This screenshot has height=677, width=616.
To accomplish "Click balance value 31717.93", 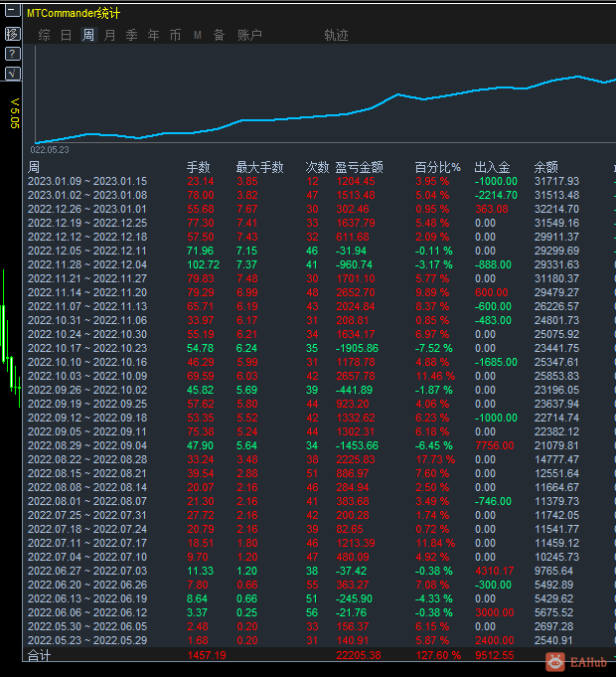I will click(557, 181).
